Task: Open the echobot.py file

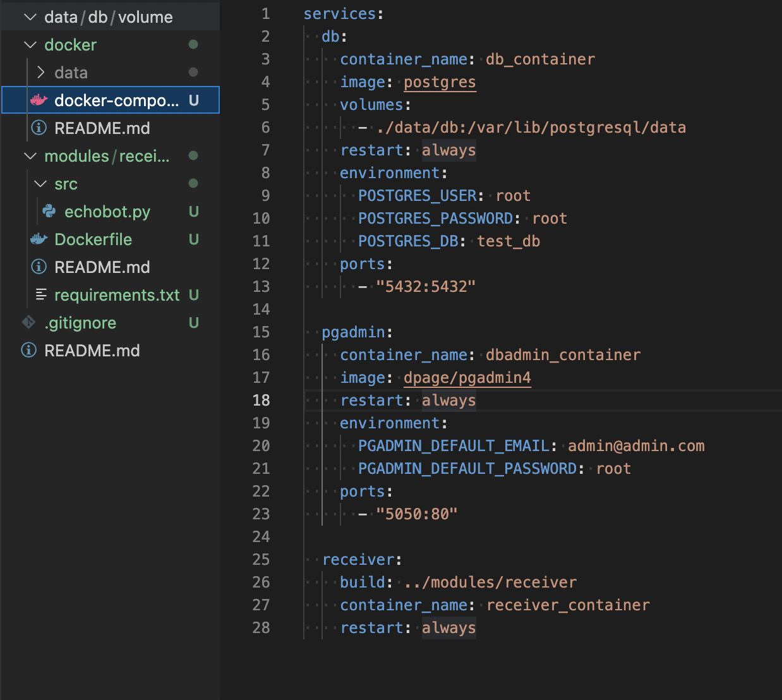Action: point(107,212)
